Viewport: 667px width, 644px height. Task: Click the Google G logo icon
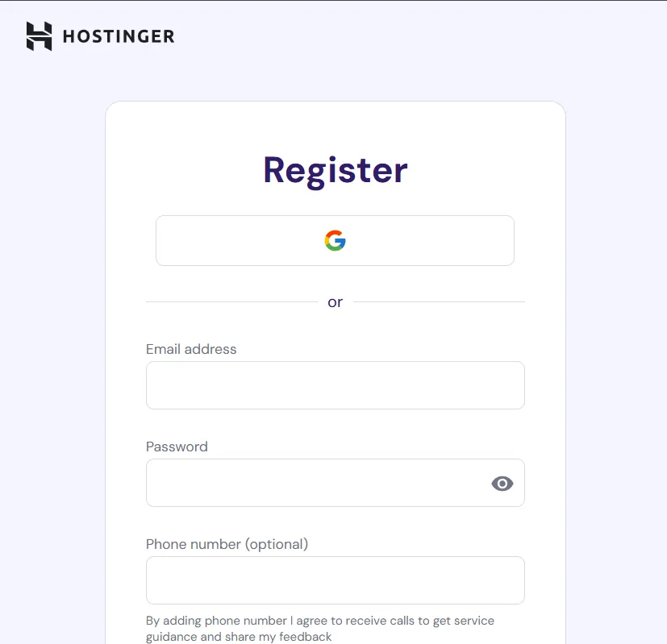coord(335,240)
